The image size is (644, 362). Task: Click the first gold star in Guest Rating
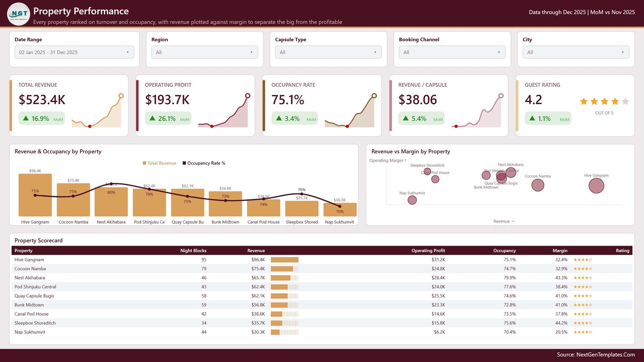click(x=584, y=101)
